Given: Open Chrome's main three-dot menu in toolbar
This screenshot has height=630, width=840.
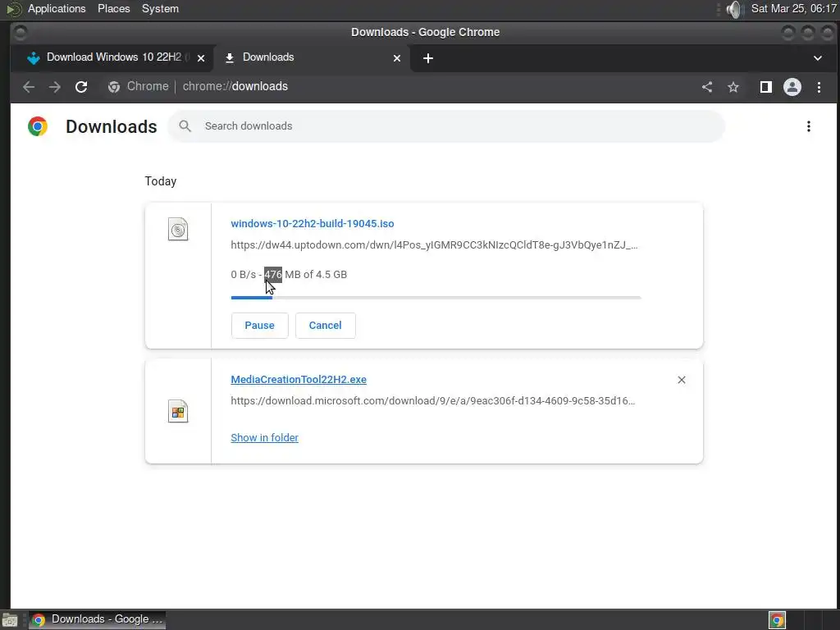Looking at the screenshot, I should (819, 87).
